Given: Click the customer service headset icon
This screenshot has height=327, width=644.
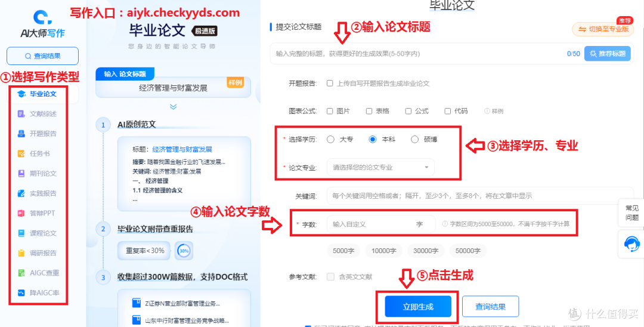Looking at the screenshot, I should (x=631, y=243).
